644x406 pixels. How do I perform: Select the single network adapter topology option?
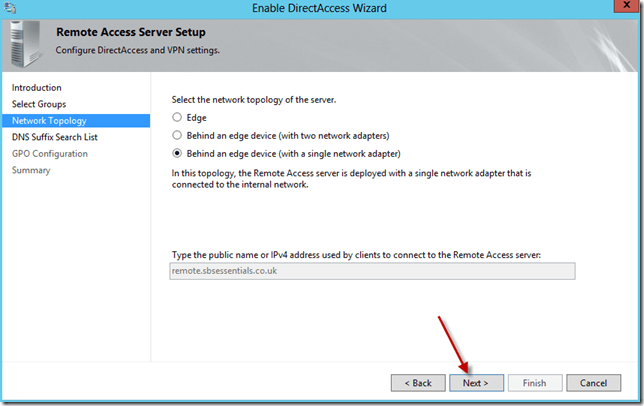[177, 153]
